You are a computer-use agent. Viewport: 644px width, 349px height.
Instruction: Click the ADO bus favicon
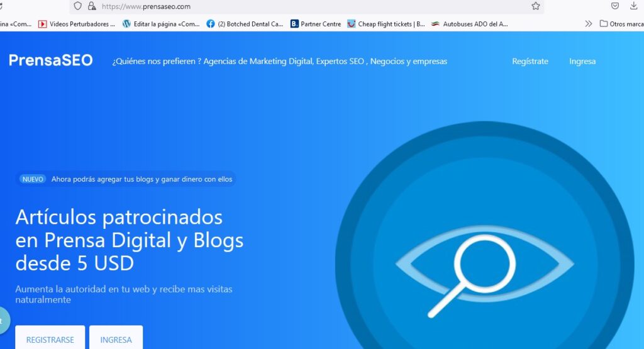(435, 24)
